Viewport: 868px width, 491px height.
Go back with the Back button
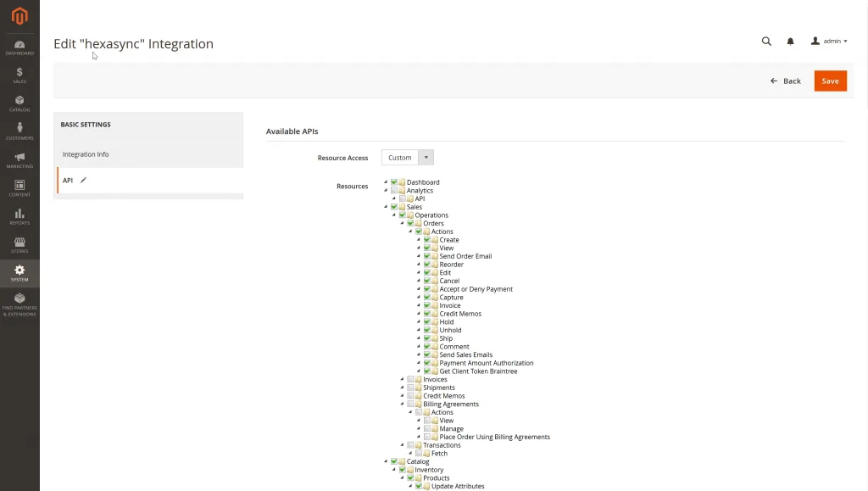(x=786, y=81)
